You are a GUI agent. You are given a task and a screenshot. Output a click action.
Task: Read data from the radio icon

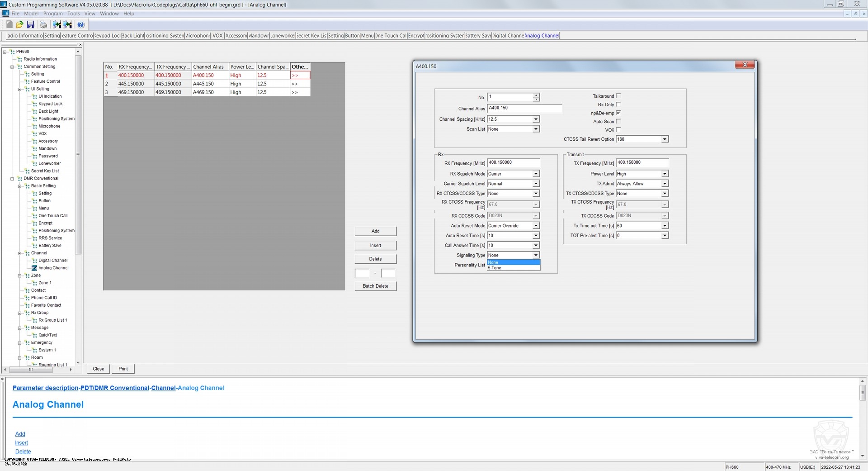tap(57, 24)
